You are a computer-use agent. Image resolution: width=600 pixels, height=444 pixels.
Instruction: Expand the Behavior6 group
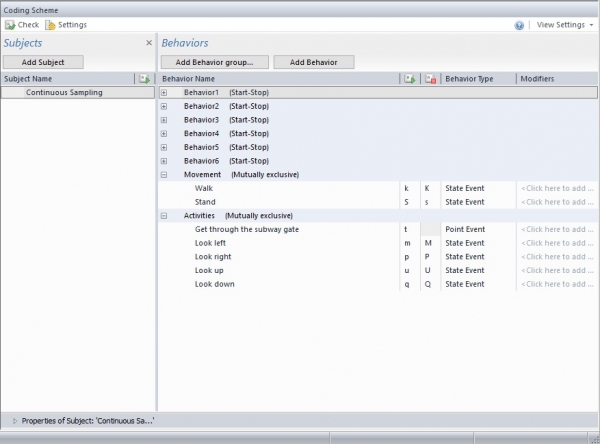coord(164,161)
